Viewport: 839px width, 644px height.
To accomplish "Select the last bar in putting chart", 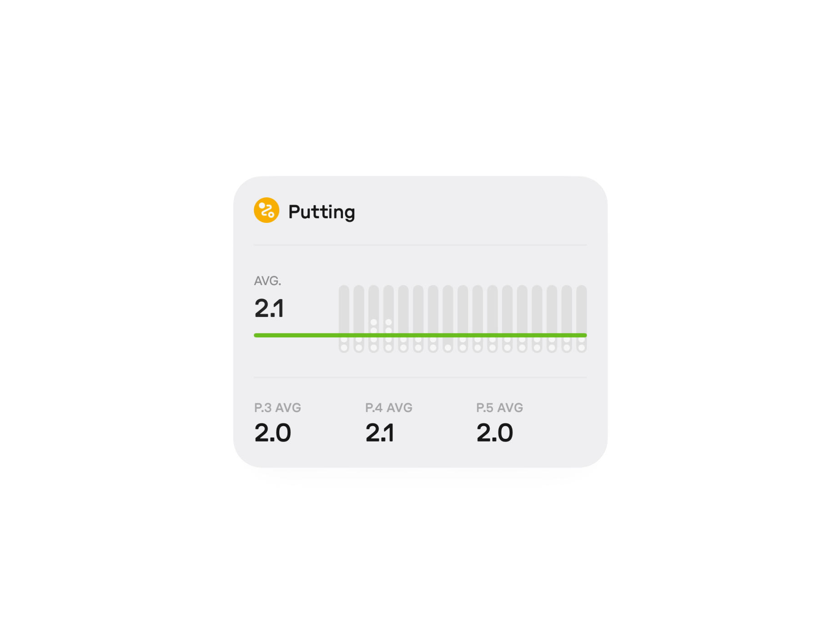I will point(582,319).
